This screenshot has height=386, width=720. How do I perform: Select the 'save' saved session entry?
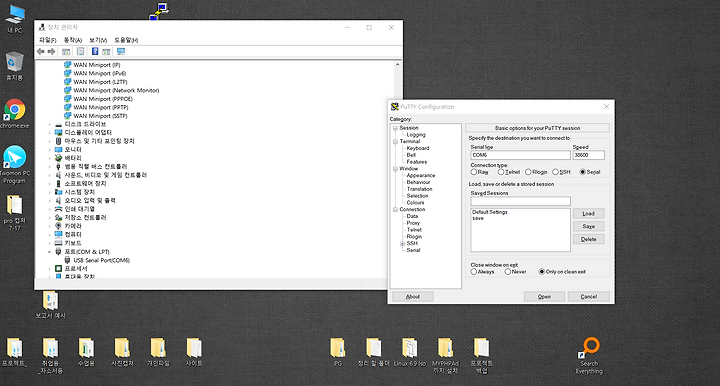[x=478, y=218]
